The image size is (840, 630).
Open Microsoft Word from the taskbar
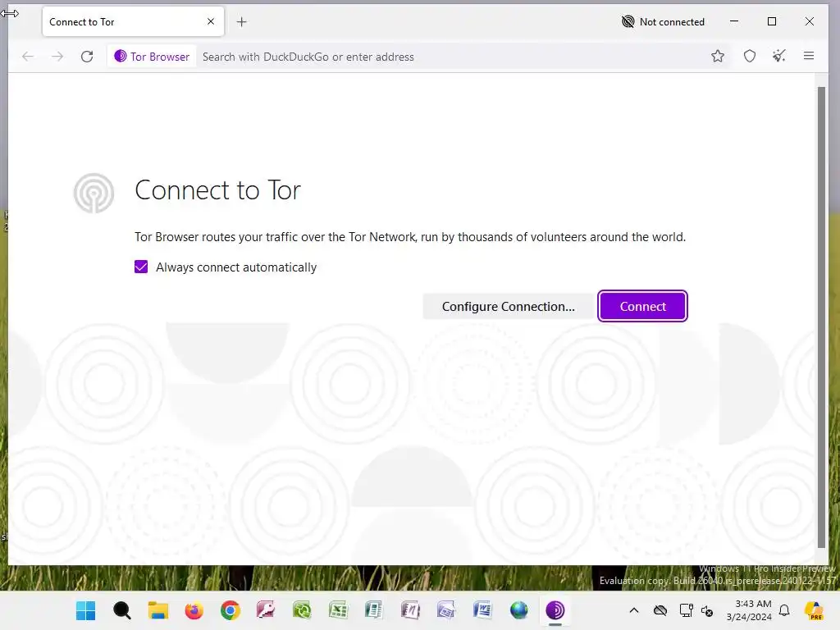[482, 610]
